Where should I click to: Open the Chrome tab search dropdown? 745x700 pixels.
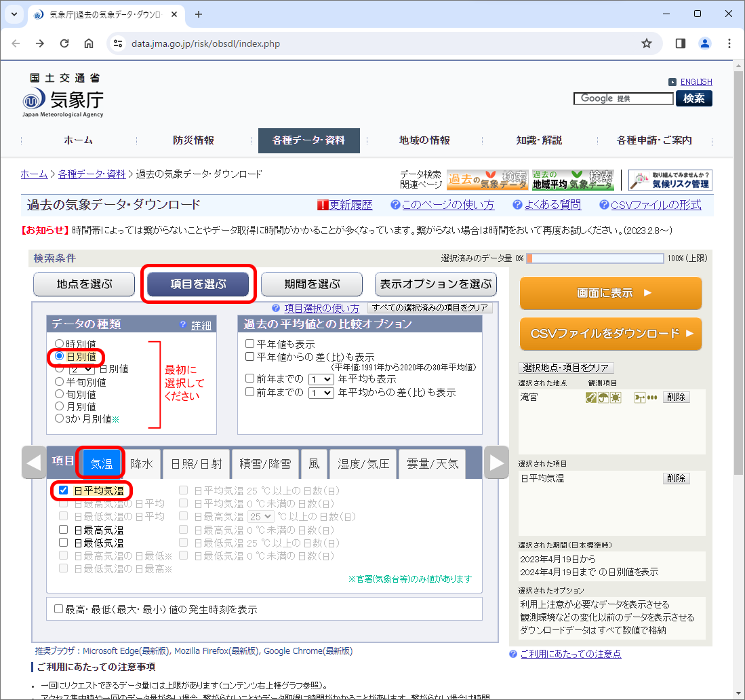(14, 14)
